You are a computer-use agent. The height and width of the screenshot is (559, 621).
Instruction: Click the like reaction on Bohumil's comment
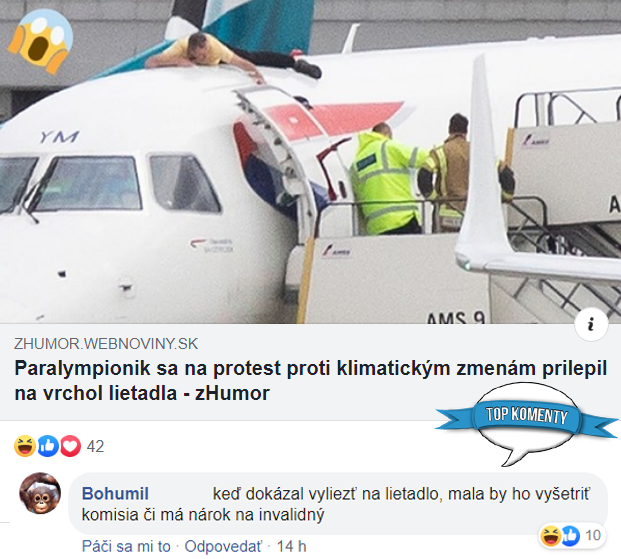570,536
